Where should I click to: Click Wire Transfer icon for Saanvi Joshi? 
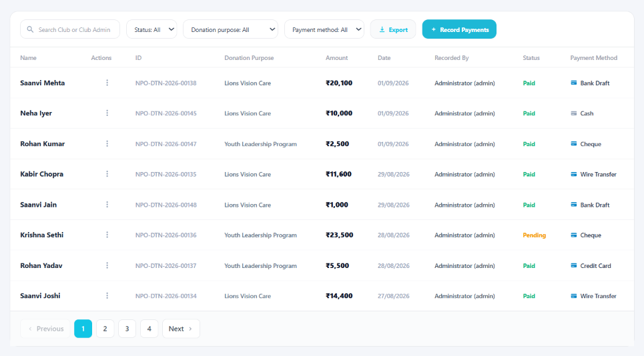coord(574,296)
